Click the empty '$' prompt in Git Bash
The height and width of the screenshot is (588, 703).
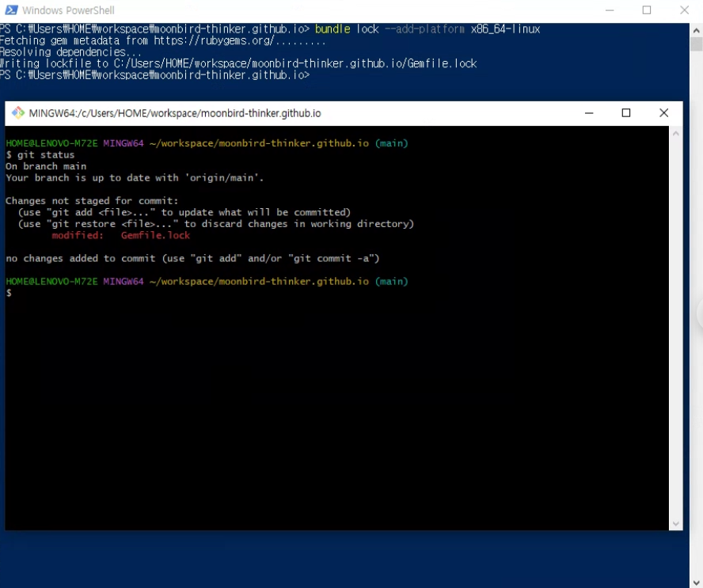[x=9, y=293]
